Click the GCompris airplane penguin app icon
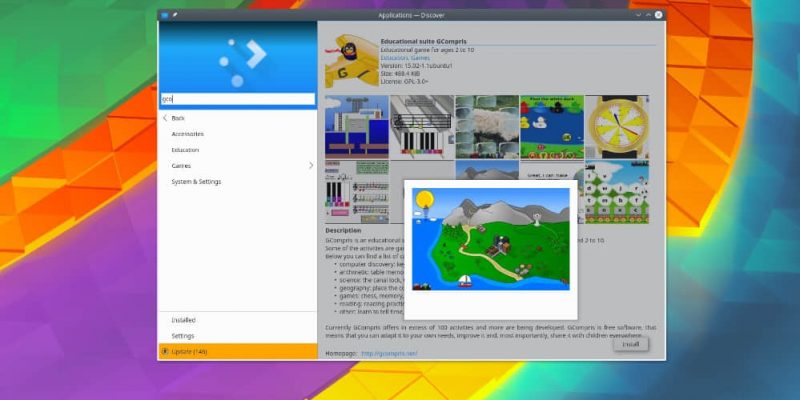The image size is (800, 400). pyautogui.click(x=352, y=60)
